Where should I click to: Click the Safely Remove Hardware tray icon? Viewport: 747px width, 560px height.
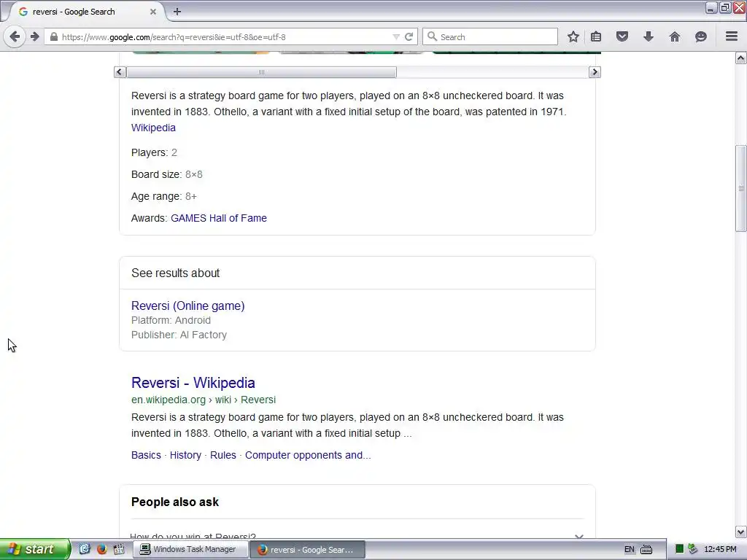(693, 549)
